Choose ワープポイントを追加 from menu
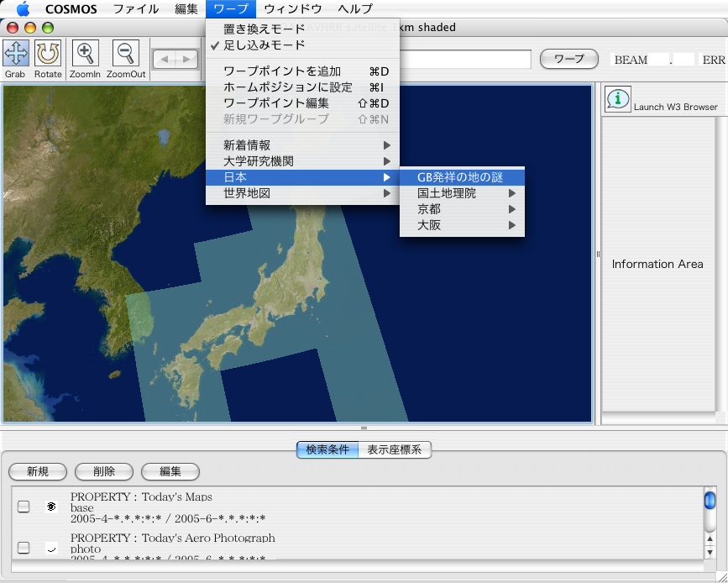Screen dimensions: 728x583 (302, 71)
